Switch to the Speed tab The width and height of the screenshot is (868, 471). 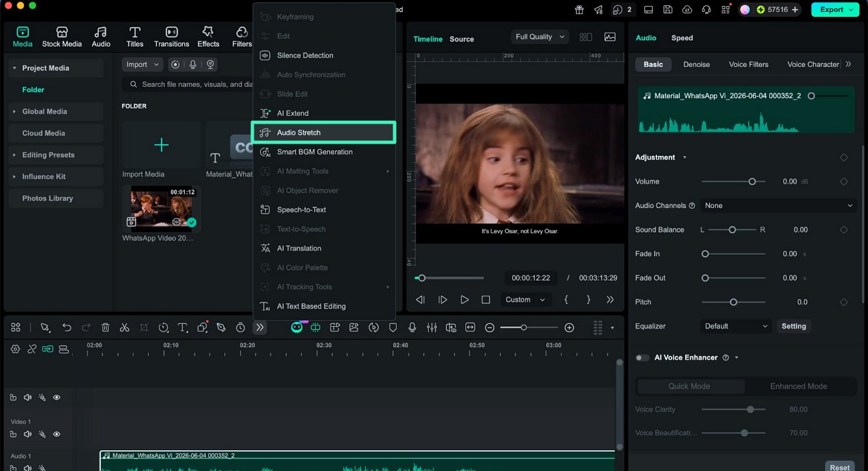point(682,38)
